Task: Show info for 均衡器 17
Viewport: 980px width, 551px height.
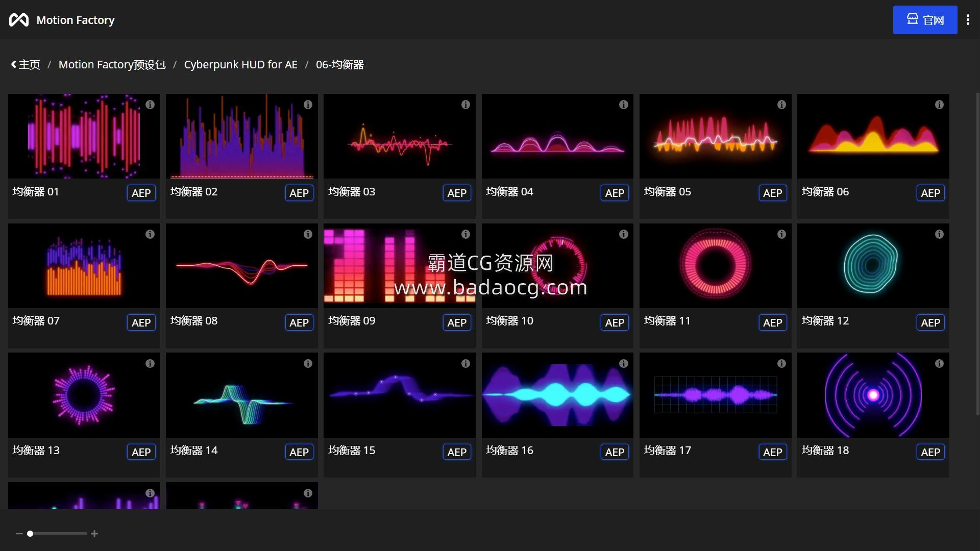Action: click(781, 364)
